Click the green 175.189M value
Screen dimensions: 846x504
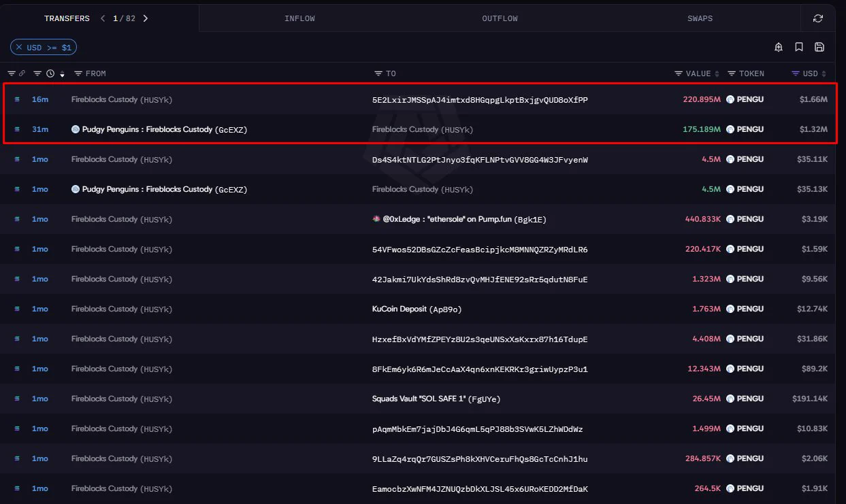702,129
